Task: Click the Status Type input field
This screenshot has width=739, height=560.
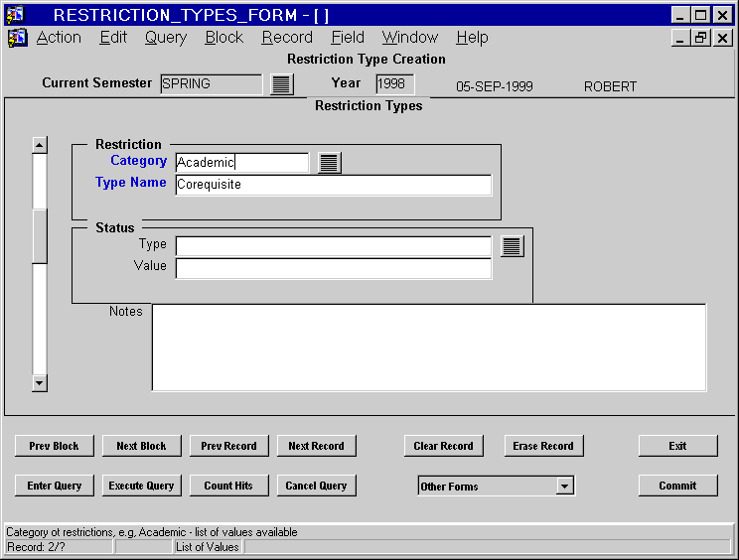Action: 333,246
